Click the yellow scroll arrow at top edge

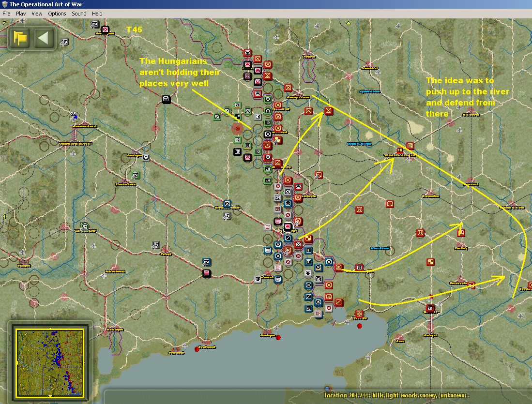coord(348,23)
